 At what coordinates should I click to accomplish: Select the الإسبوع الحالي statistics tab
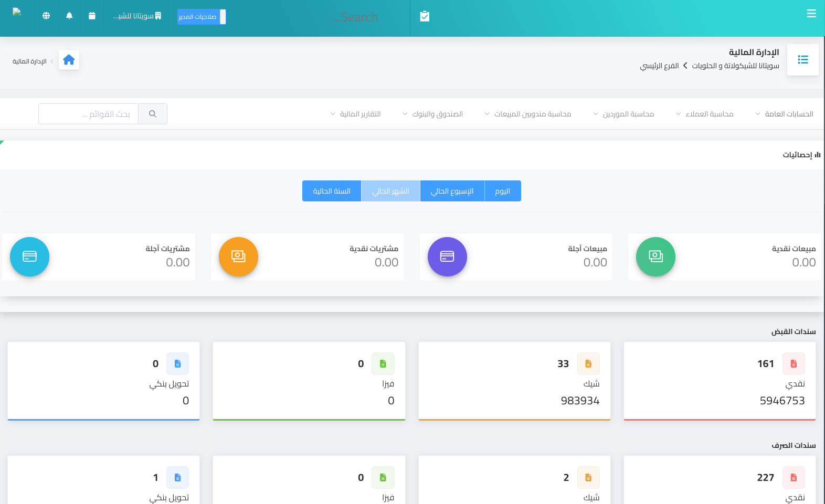click(452, 191)
